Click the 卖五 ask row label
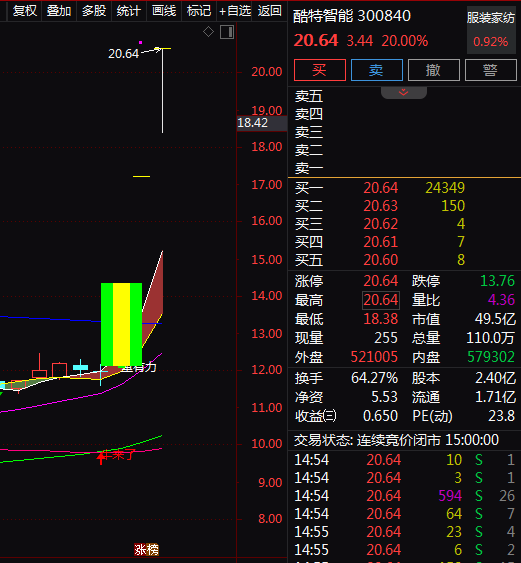Image resolution: width=521 pixels, height=563 pixels. tap(309, 96)
